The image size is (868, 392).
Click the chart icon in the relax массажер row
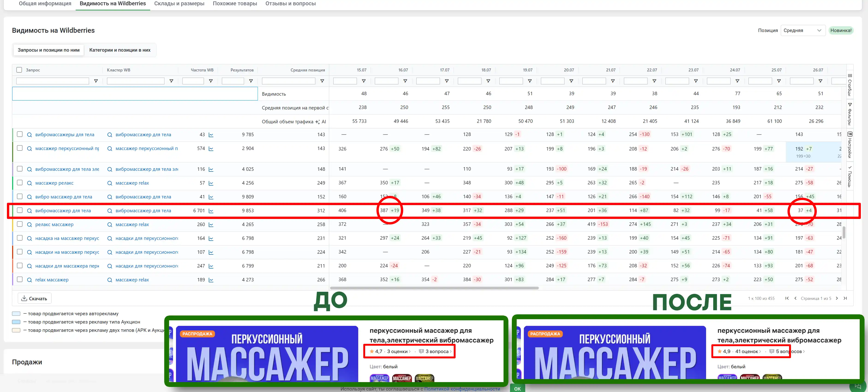211,280
